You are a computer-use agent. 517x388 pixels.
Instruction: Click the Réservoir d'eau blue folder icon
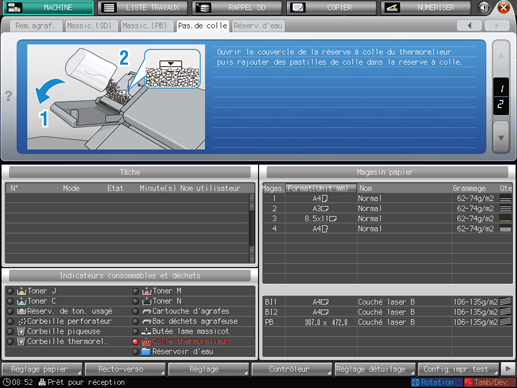coord(146,352)
